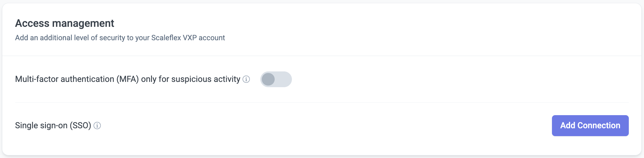Enable MFA for suspicious activity switch
This screenshot has width=644, height=158.
point(276,79)
